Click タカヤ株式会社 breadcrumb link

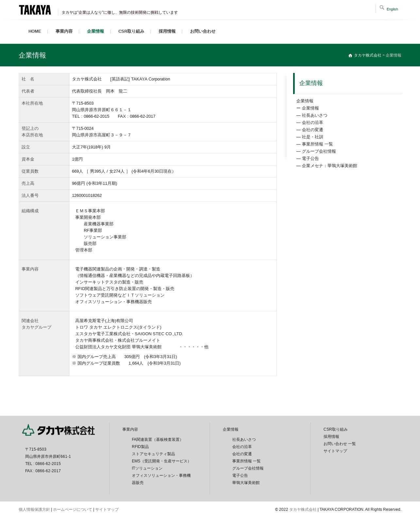coord(368,55)
